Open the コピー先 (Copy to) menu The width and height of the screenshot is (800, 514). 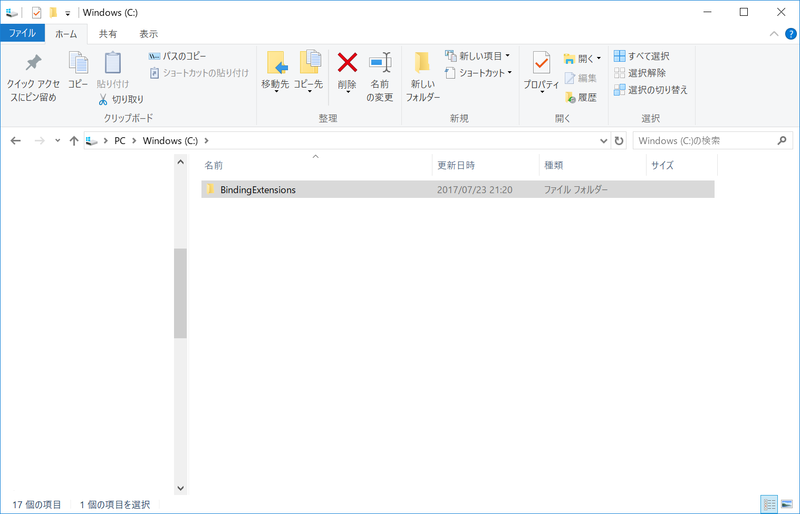(309, 71)
